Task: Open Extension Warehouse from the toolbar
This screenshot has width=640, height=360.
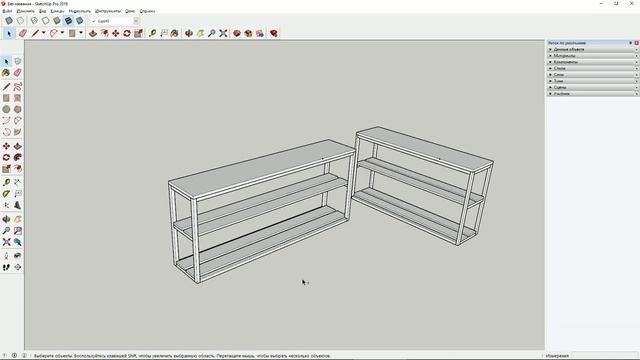Action: tap(249, 33)
